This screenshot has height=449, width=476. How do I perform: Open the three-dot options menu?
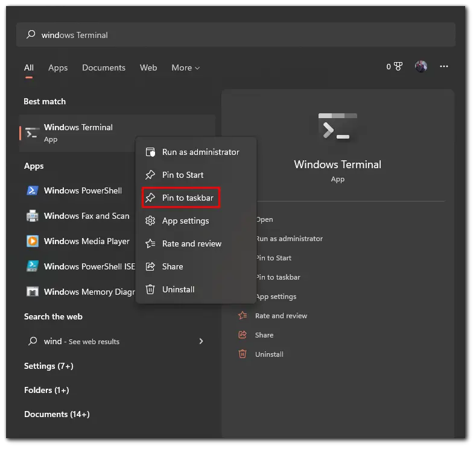444,66
